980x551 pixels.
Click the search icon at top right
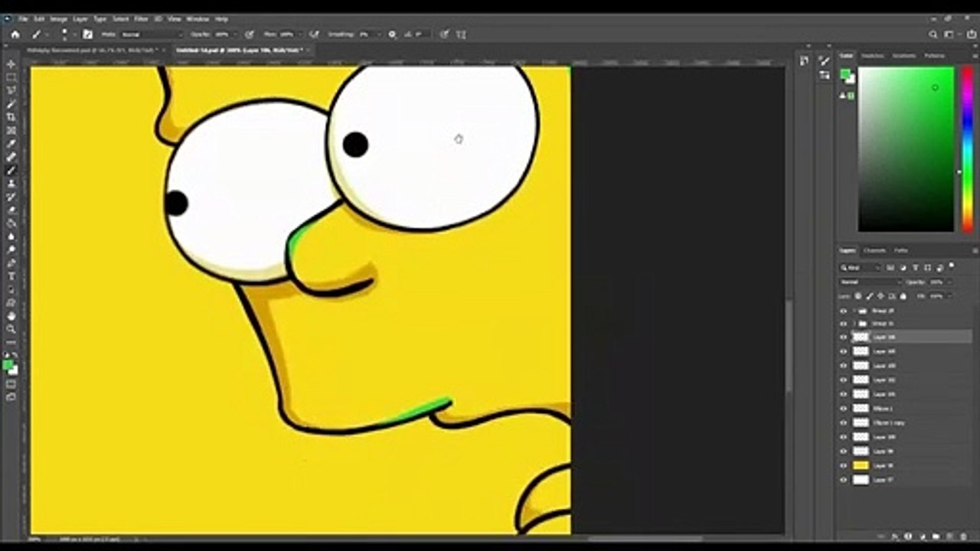(x=933, y=34)
